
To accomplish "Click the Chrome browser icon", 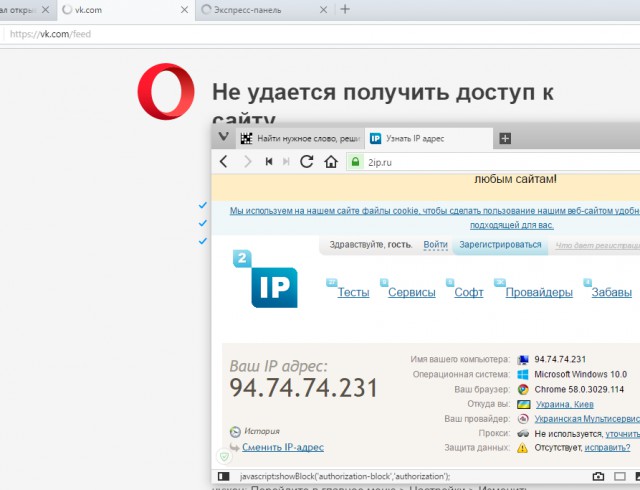I will point(522,390).
